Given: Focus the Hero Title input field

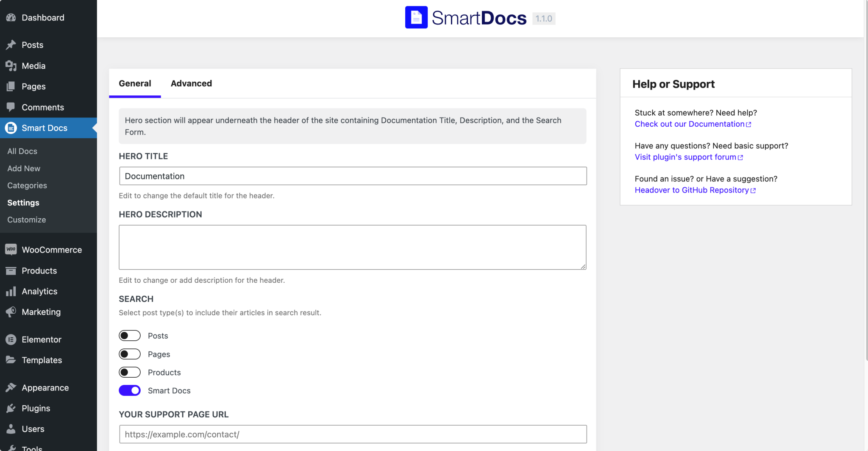Looking at the screenshot, I should pos(353,176).
